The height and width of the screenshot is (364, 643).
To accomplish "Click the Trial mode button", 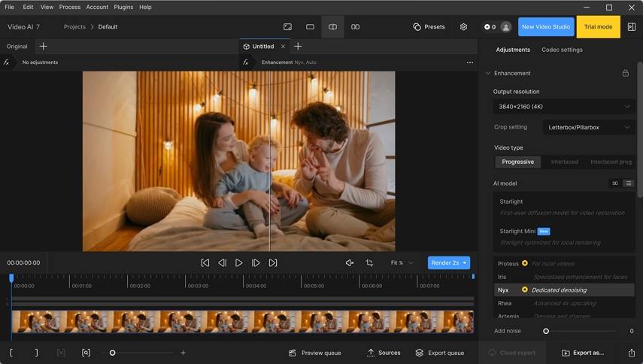I will pyautogui.click(x=598, y=26).
